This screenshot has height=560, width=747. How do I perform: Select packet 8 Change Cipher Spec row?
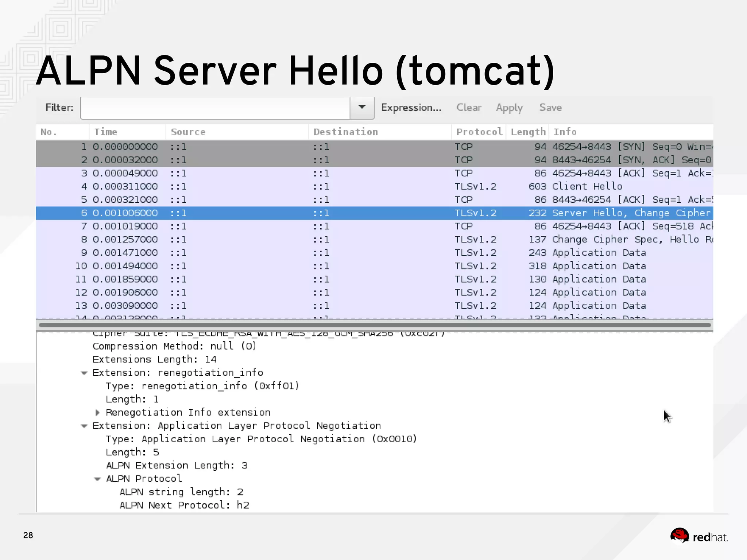click(x=375, y=240)
